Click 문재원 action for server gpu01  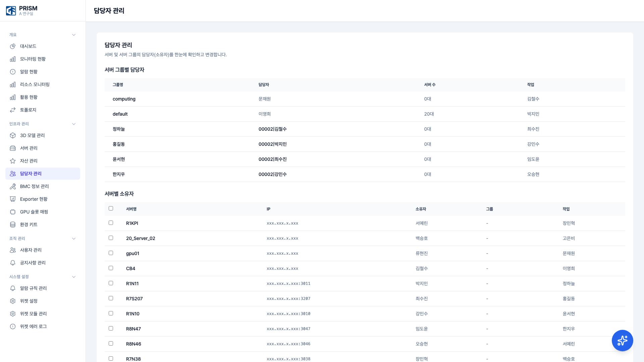click(x=569, y=253)
